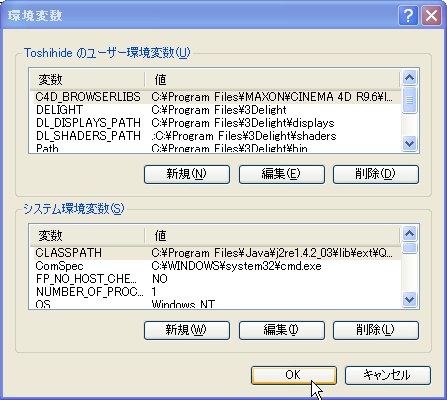Select the C4D_BROWSERLIBS variable row
Screen dimensions: 447x400
tap(215, 97)
